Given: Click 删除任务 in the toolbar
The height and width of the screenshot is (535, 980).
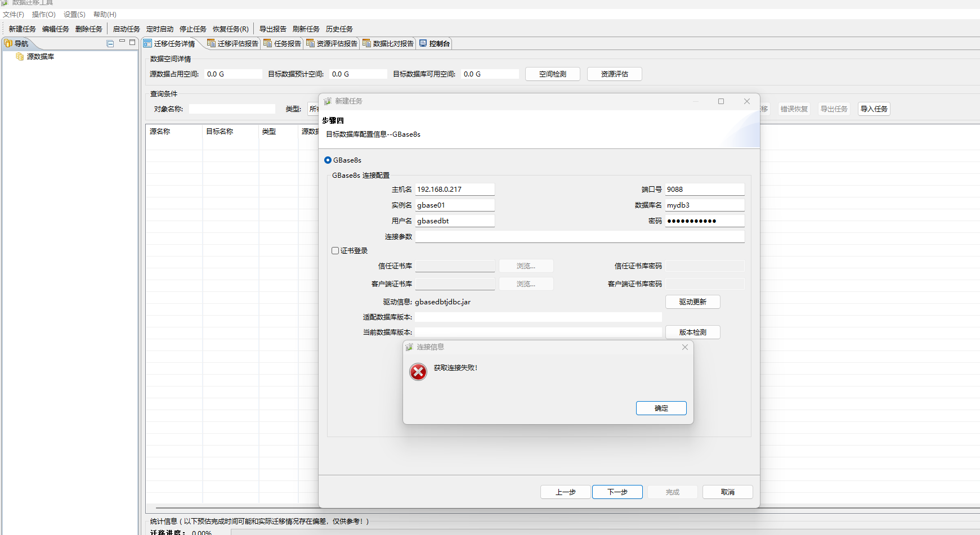Looking at the screenshot, I should tap(88, 29).
